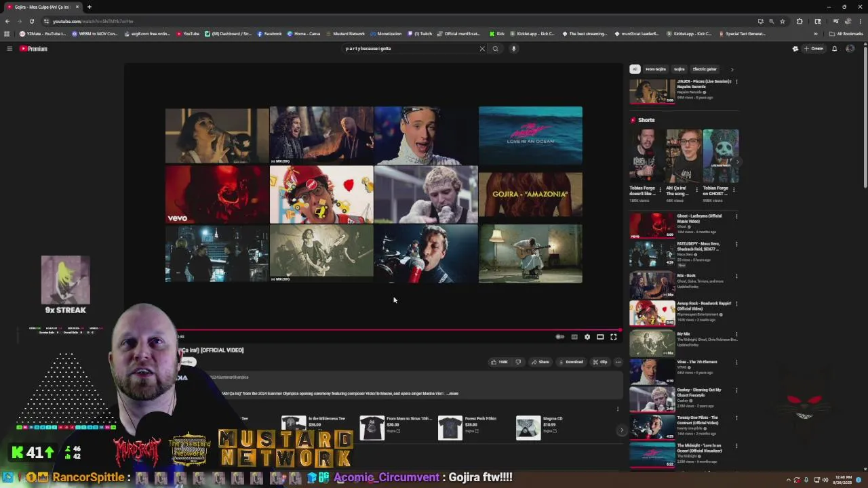Create a clip with Clip button
This screenshot has width=868, height=488.
point(599,362)
